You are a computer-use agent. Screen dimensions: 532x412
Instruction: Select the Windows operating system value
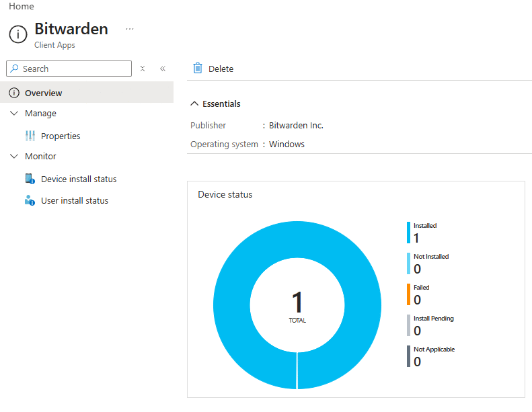click(287, 144)
